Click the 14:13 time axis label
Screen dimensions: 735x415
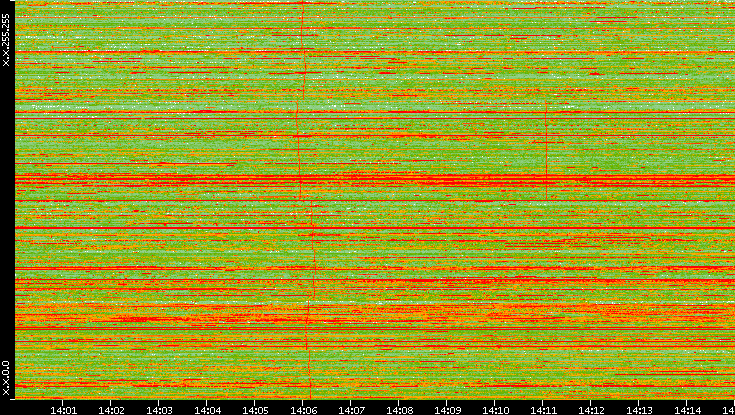(639, 410)
